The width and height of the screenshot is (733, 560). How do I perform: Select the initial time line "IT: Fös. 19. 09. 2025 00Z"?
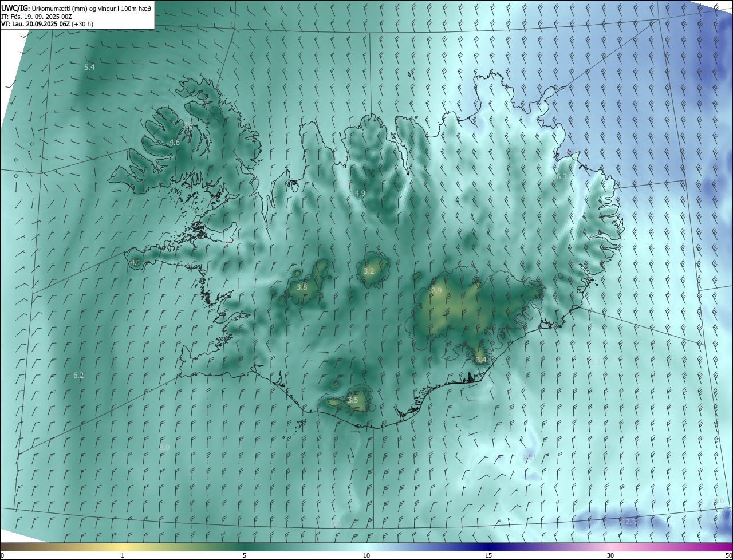(37, 17)
